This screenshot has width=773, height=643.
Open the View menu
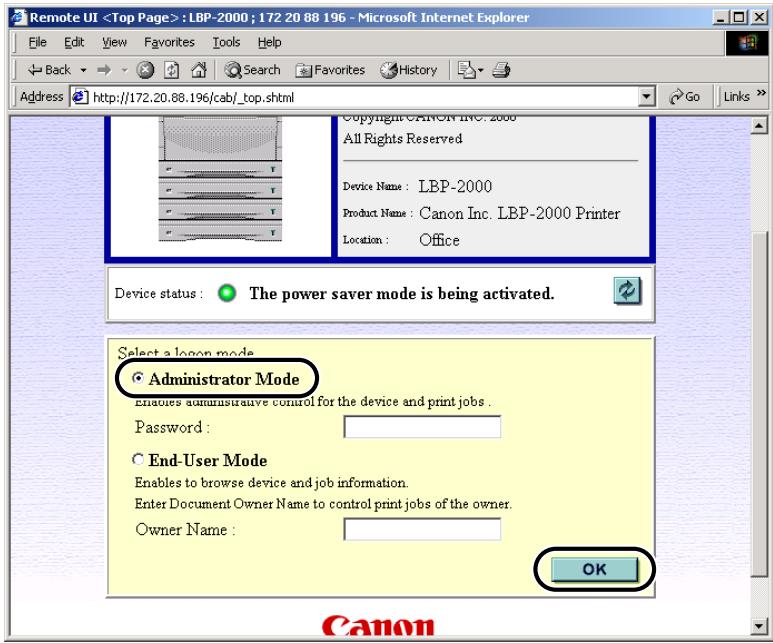pyautogui.click(x=114, y=42)
